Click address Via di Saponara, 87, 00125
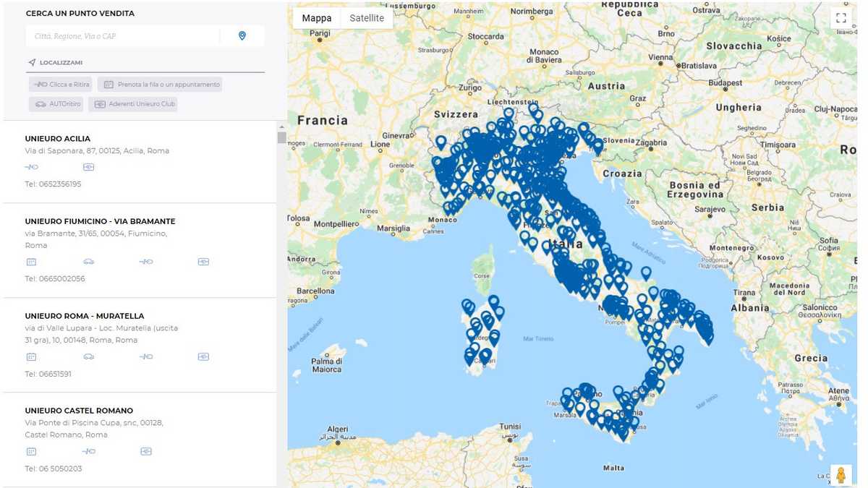The image size is (868, 488). coord(97,151)
